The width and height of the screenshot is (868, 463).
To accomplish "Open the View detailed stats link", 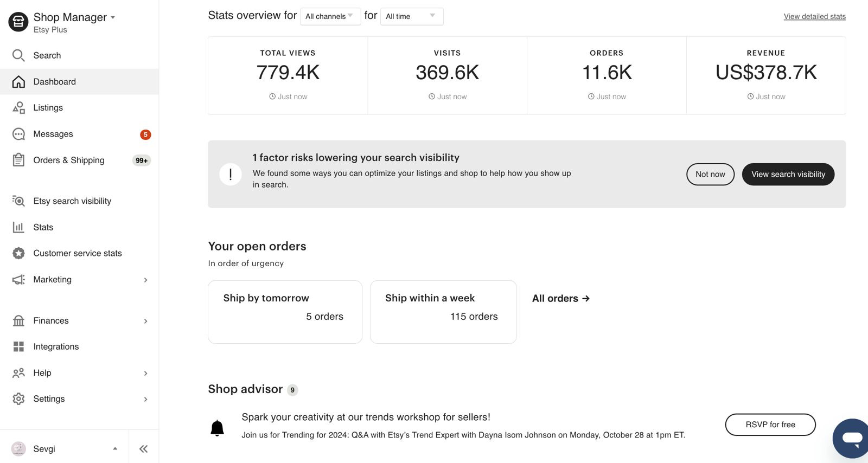I will 814,16.
